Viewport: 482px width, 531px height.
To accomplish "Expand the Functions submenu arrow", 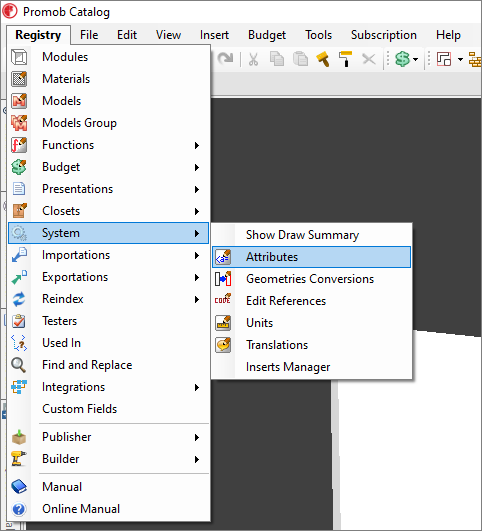I will coord(197,145).
